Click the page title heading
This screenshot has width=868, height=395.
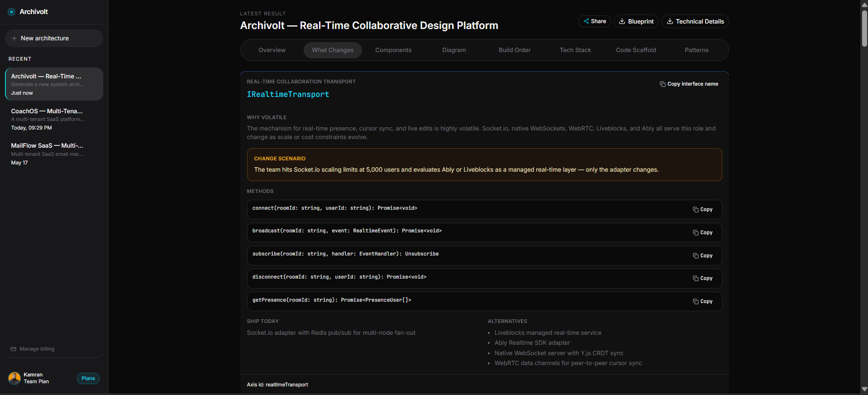click(x=369, y=26)
